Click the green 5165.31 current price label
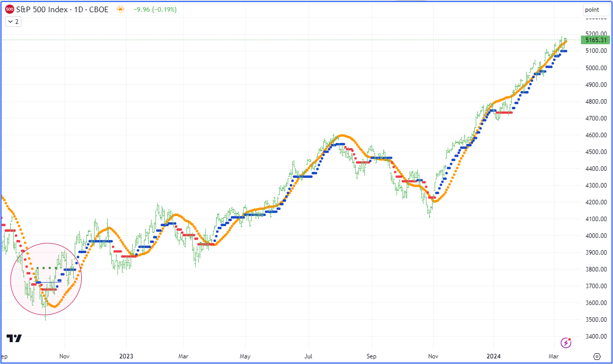Viewport: 613px width, 364px height. coord(596,40)
